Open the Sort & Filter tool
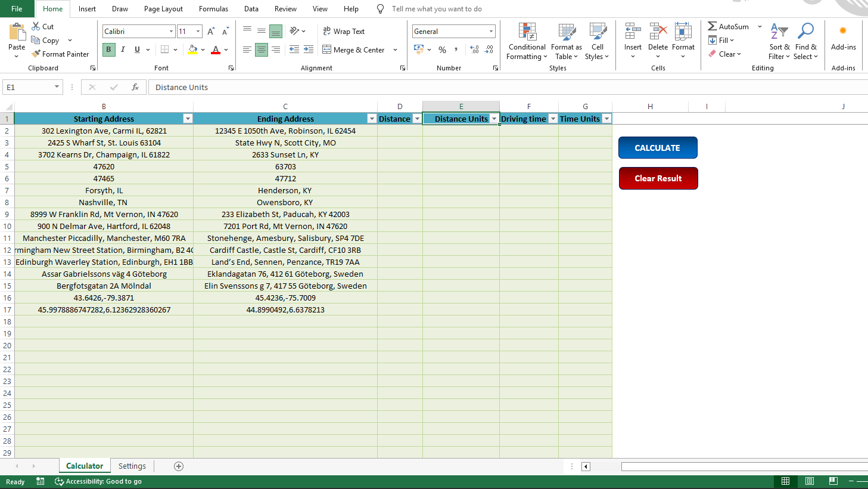This screenshot has width=868, height=489. click(779, 42)
